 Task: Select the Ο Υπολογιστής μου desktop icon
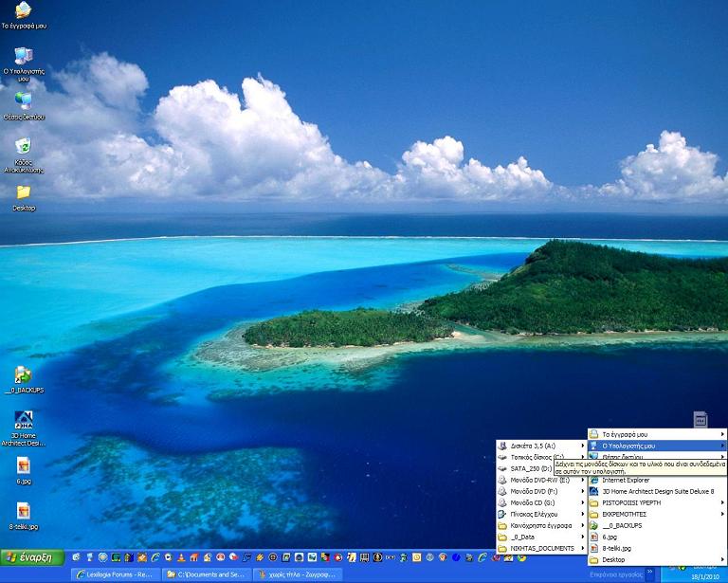tap(24, 64)
